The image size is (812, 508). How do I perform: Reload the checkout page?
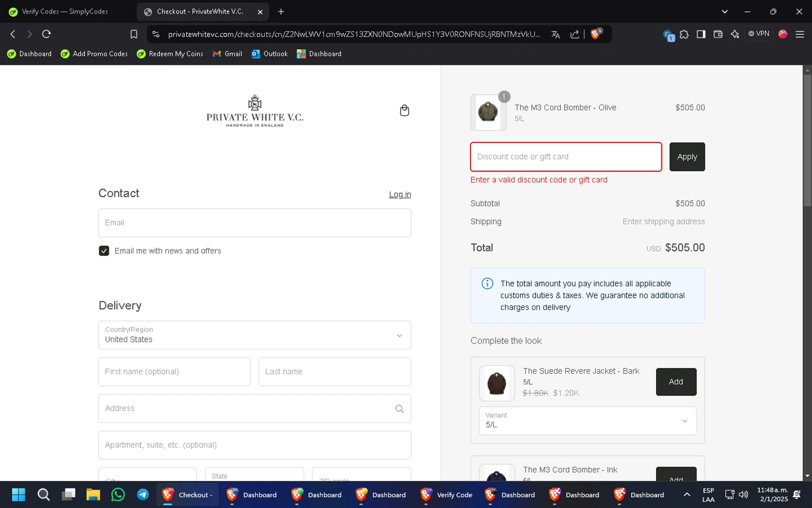click(x=47, y=34)
